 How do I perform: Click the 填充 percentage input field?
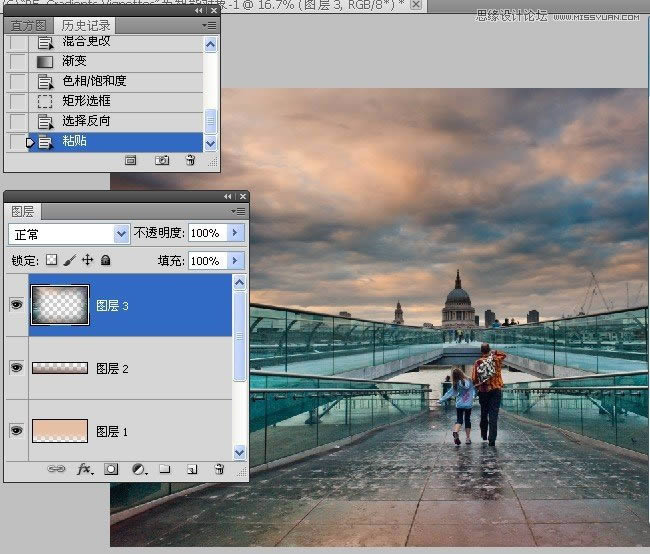tap(206, 261)
